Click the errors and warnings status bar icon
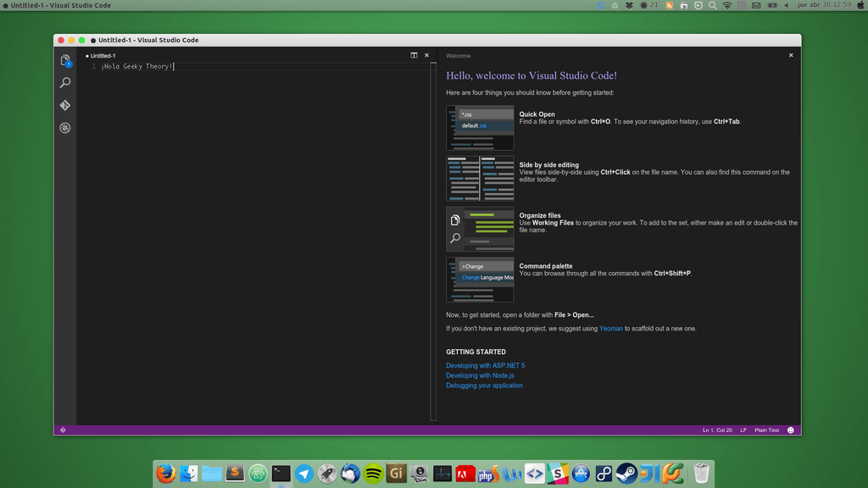The height and width of the screenshot is (488, 868). [x=63, y=430]
